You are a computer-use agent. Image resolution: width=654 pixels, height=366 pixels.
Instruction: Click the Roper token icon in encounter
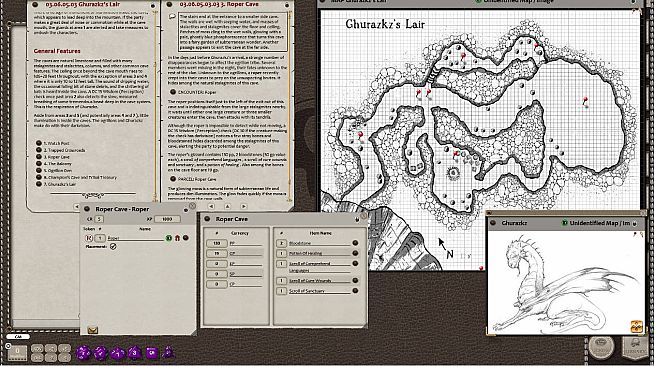[89, 238]
